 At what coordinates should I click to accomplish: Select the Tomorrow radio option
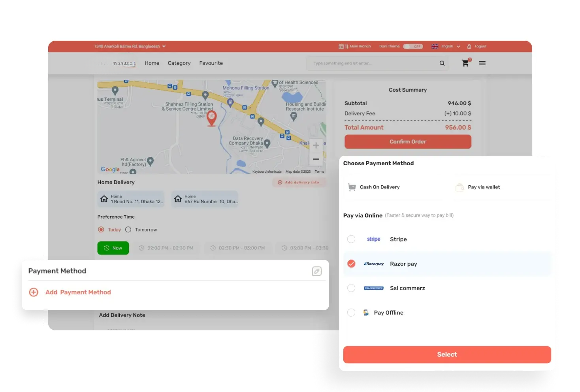tap(128, 230)
